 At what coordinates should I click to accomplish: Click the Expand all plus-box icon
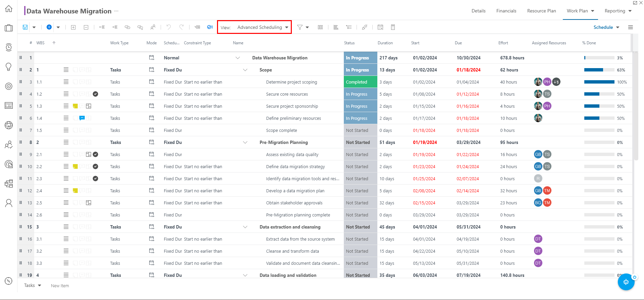click(x=73, y=27)
